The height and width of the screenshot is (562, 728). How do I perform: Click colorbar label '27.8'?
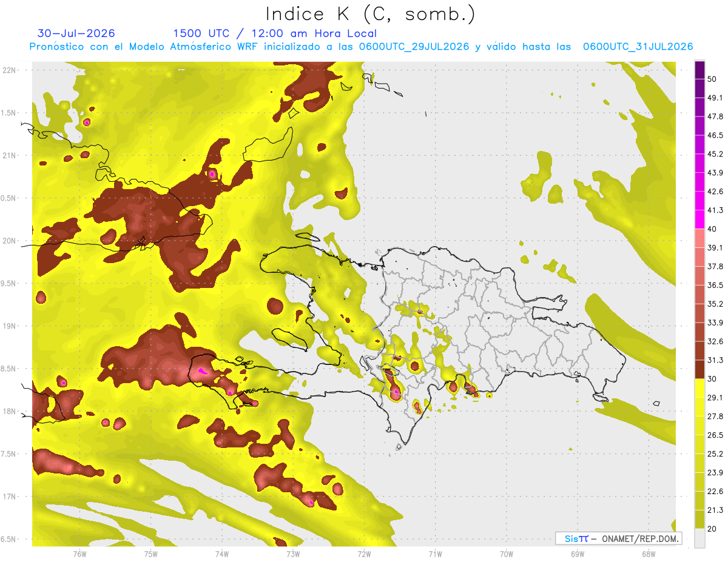(x=715, y=416)
